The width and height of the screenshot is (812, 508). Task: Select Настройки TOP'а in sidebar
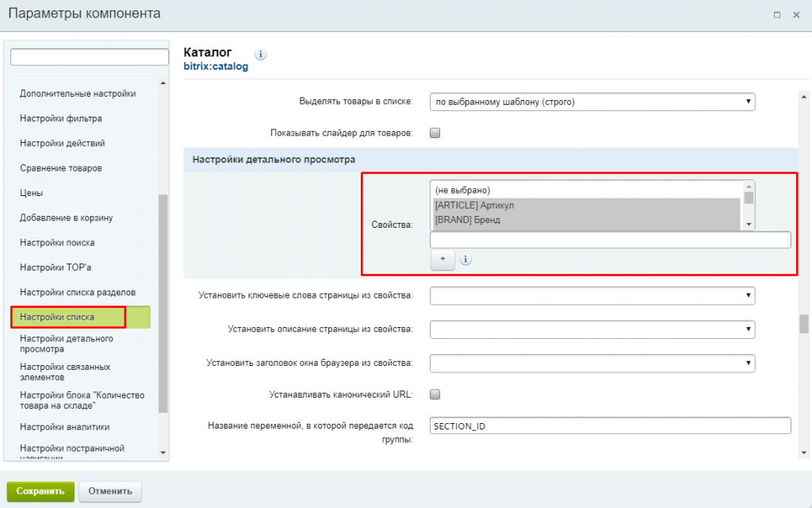point(56,268)
